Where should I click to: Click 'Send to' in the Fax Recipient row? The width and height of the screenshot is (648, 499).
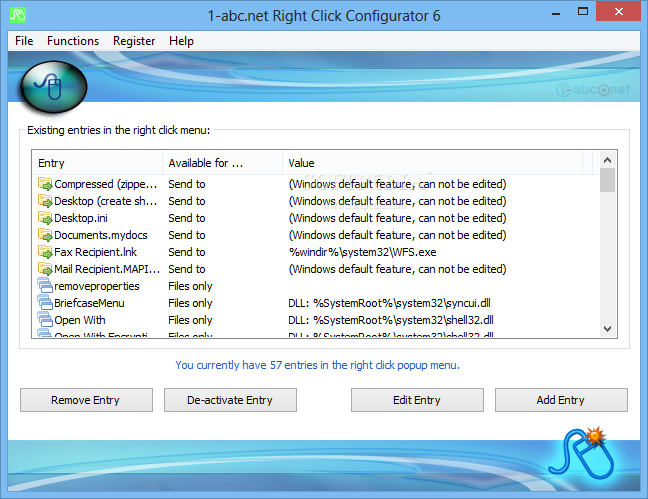tap(187, 252)
